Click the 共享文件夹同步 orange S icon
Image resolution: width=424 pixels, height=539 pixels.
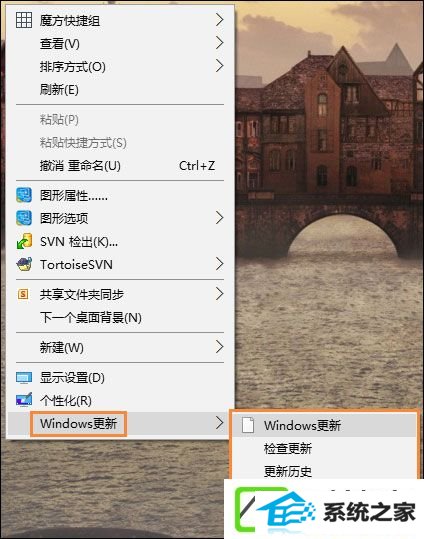[23, 294]
